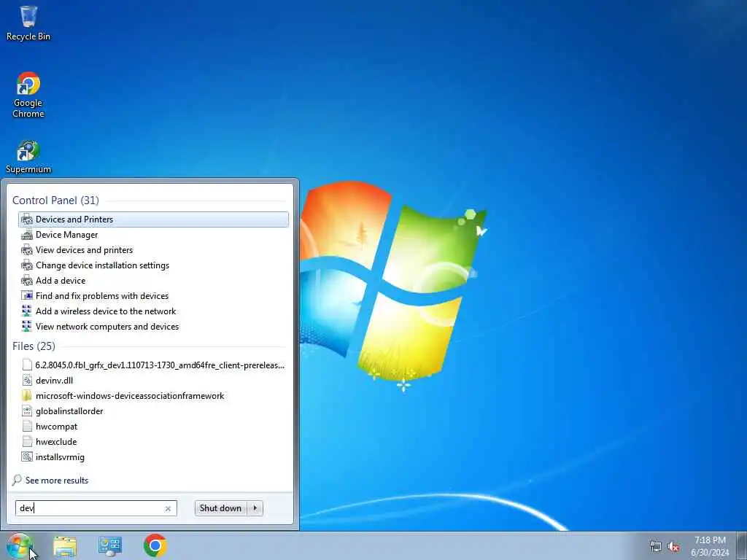The height and width of the screenshot is (560, 747).
Task: Open the Control Panel taskbar icon
Action: (x=110, y=546)
